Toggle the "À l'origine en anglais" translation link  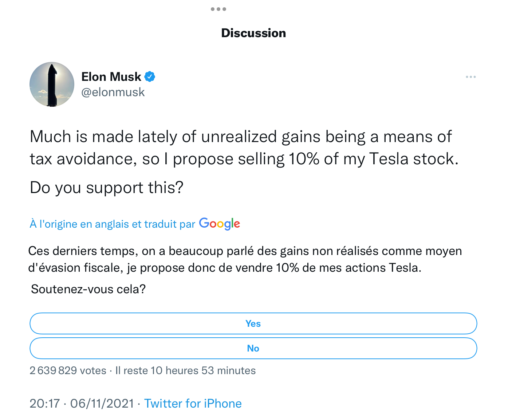pos(113,224)
